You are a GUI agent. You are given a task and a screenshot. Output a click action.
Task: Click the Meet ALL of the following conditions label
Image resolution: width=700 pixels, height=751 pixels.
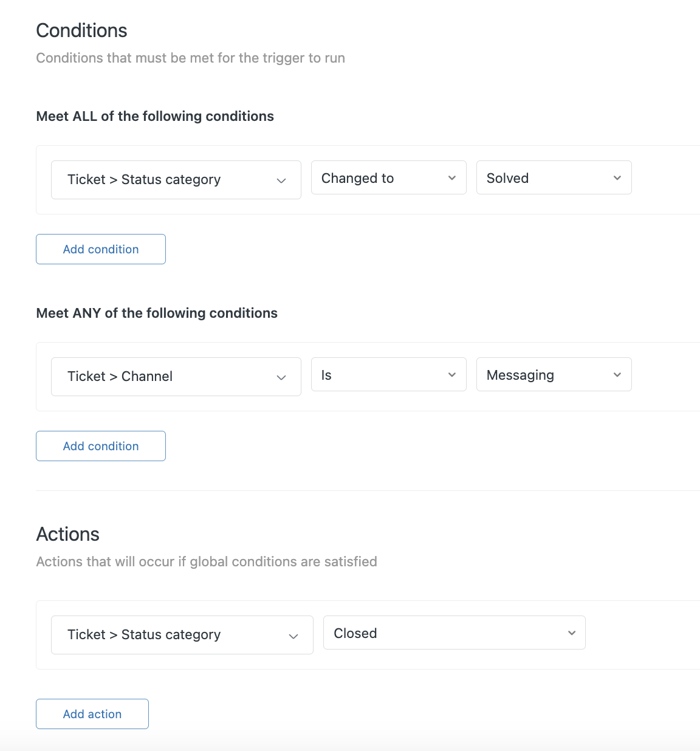click(155, 116)
